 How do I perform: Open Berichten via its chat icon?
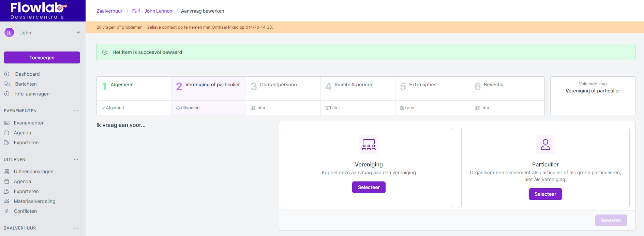tap(7, 84)
